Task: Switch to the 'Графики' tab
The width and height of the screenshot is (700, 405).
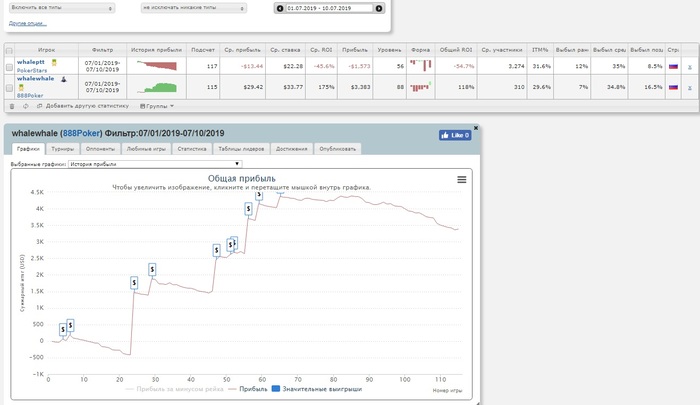Action: pyautogui.click(x=28, y=149)
